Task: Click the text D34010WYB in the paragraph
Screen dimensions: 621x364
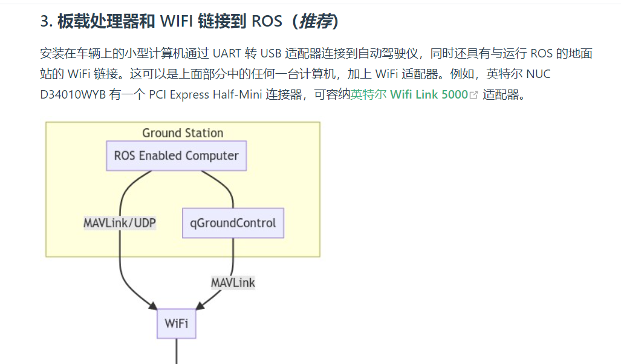Action: [73, 95]
